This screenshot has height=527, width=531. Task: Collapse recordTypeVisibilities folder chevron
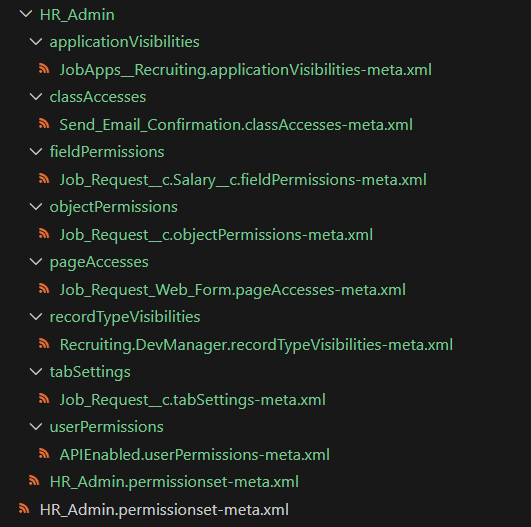[36, 317]
